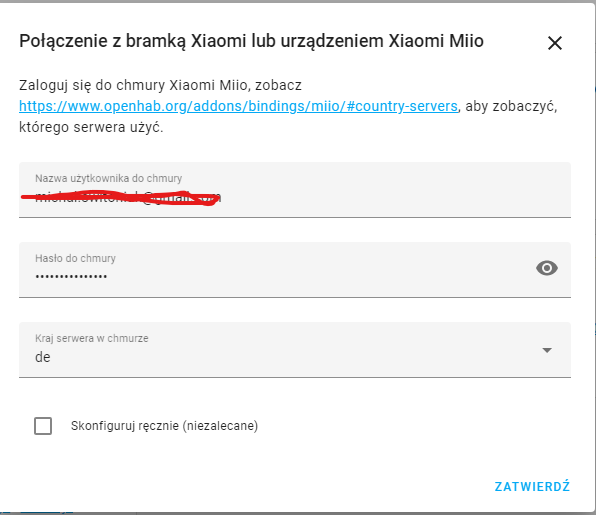Expand server country list via arrow

pyautogui.click(x=547, y=350)
